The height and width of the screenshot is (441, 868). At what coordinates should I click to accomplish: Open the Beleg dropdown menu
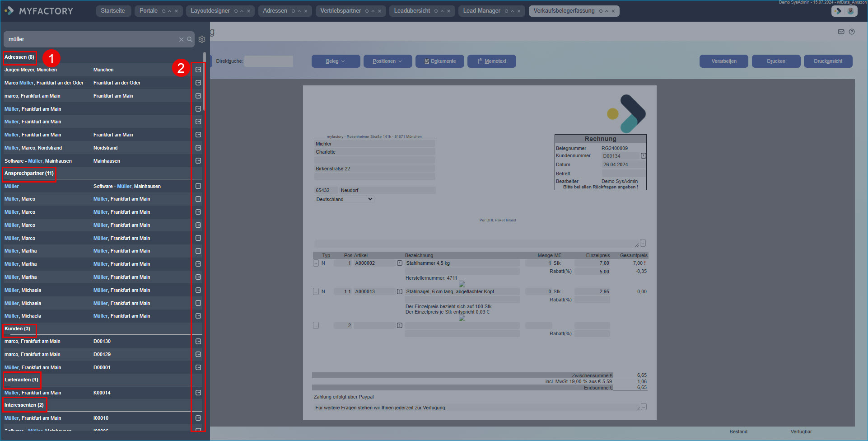(336, 61)
